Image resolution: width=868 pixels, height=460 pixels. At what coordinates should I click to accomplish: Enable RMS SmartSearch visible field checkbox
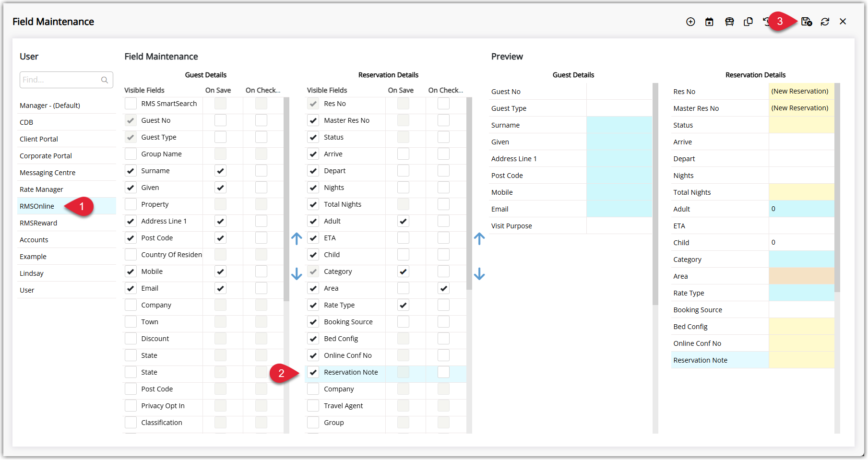(x=131, y=104)
